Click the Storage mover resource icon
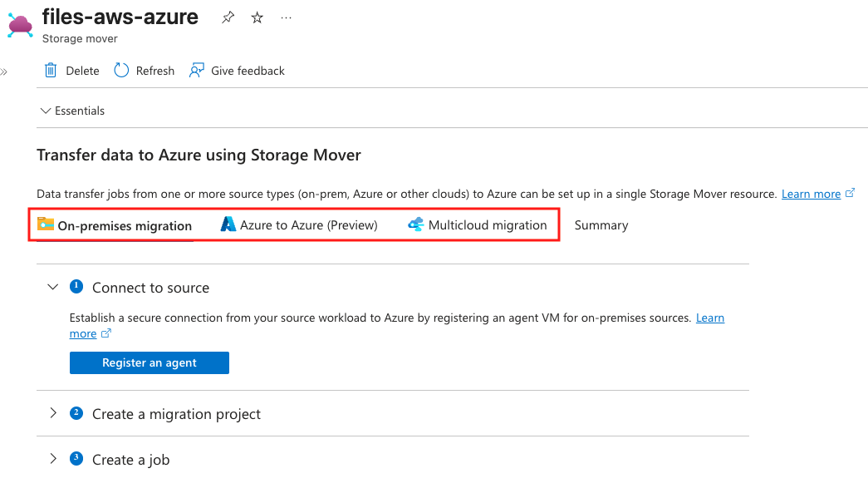868x488 pixels. pos(20,25)
